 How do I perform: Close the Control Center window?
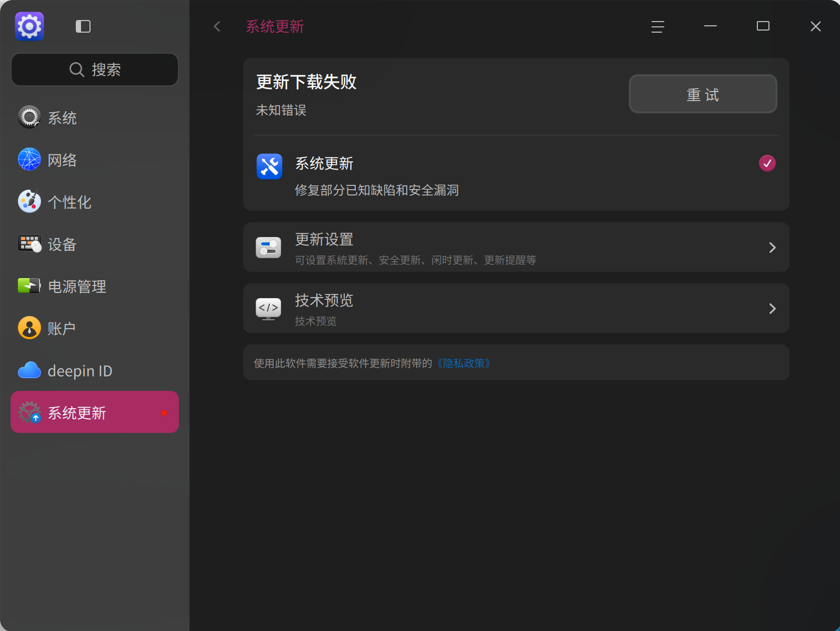pyautogui.click(x=816, y=26)
